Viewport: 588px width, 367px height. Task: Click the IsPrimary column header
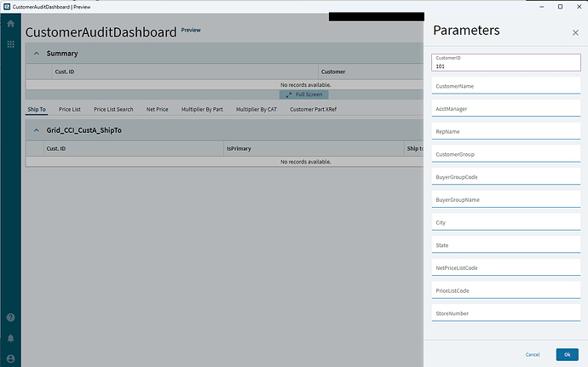[239, 148]
